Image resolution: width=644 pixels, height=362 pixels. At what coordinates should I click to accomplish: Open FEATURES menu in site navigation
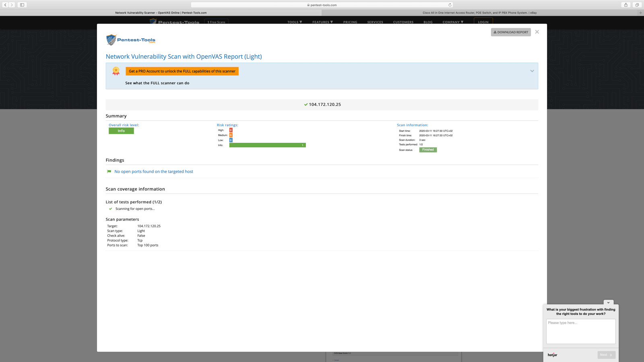point(322,22)
